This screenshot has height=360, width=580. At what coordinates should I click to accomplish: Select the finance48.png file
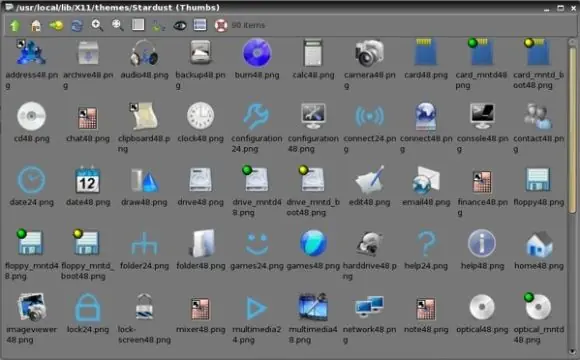(x=482, y=182)
